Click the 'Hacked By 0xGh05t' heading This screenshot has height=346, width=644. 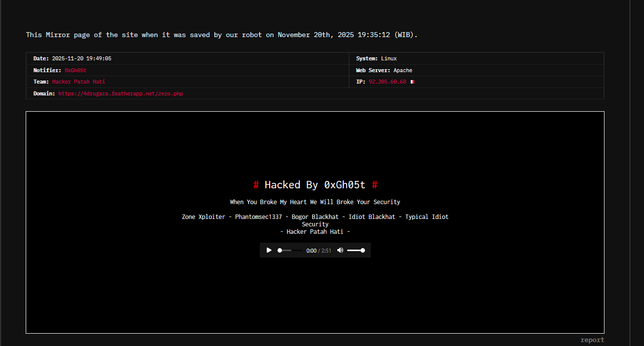[x=315, y=185]
